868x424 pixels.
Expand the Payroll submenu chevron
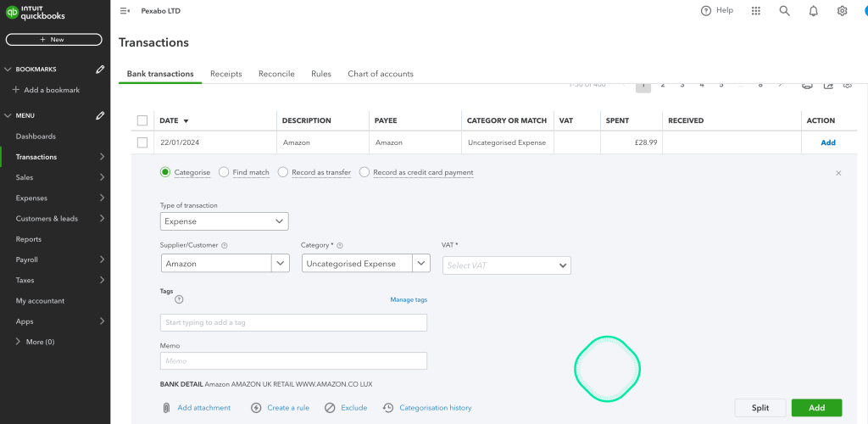pos(102,259)
